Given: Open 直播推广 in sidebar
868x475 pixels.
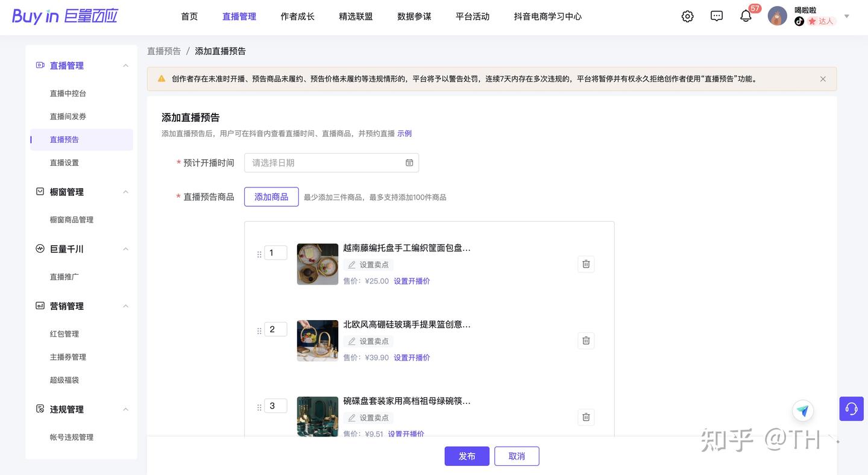Looking at the screenshot, I should (64, 277).
